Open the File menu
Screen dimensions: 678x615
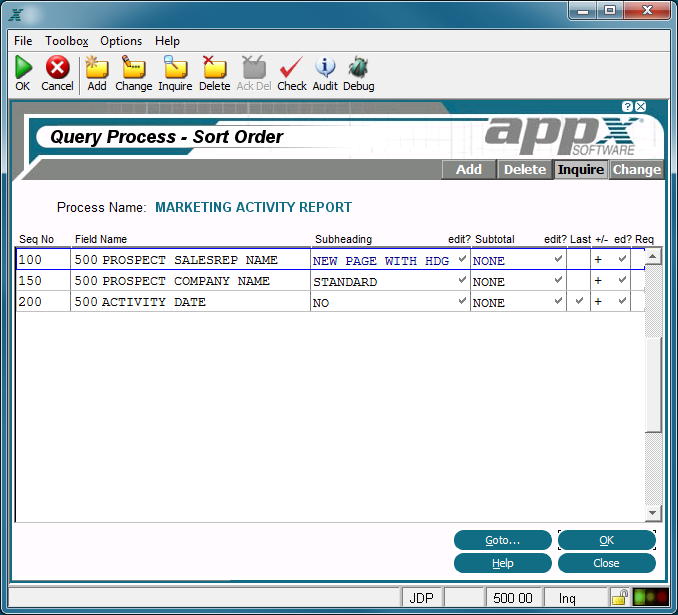pos(23,41)
